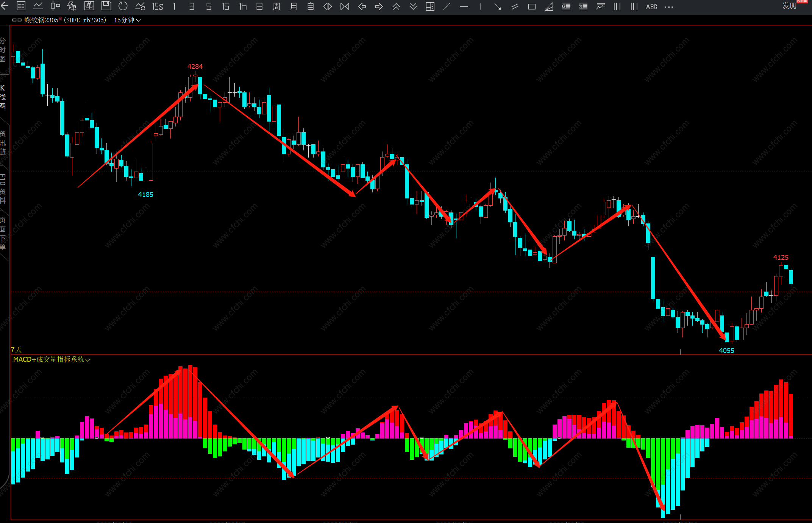Expand more tools via three-dots icon
The height and width of the screenshot is (523, 812).
[x=669, y=6]
